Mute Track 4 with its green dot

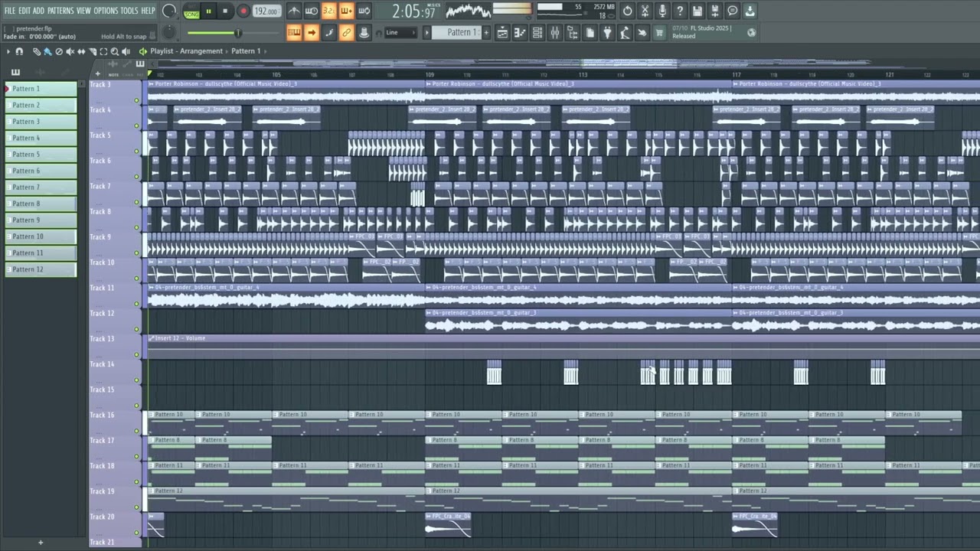click(x=137, y=126)
